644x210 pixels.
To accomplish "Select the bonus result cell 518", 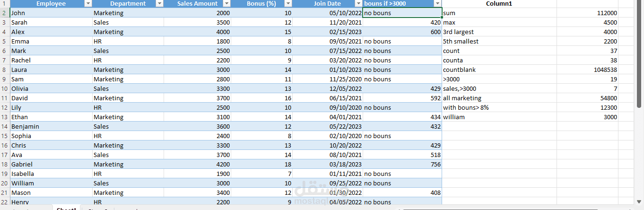I will [402, 155].
